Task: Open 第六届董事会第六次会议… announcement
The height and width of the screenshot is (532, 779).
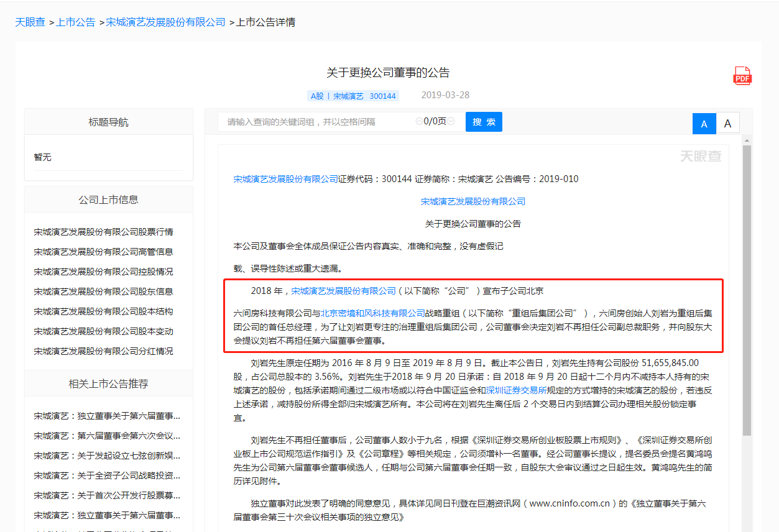Action: pyautogui.click(x=108, y=436)
